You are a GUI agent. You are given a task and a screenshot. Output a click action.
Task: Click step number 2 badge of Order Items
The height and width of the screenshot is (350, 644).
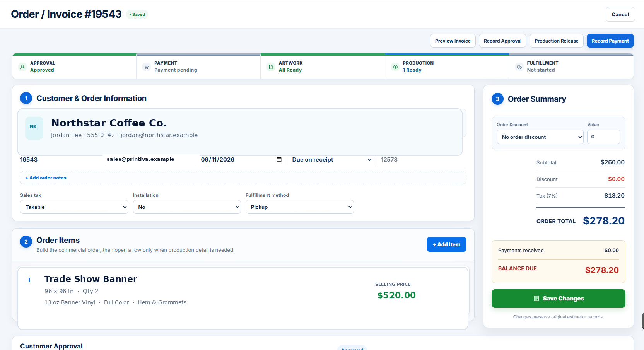[x=26, y=242]
